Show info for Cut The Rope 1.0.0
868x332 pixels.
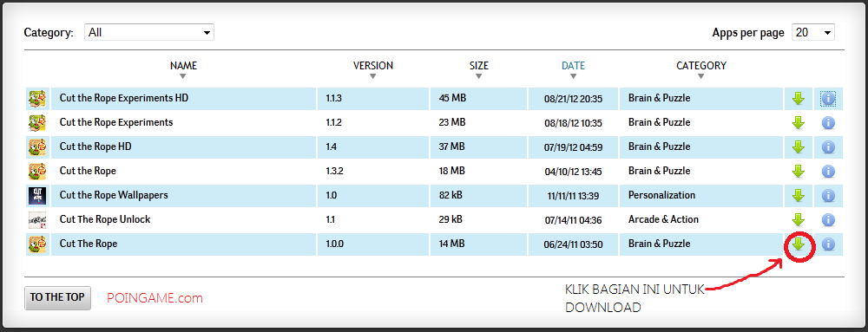click(x=828, y=244)
